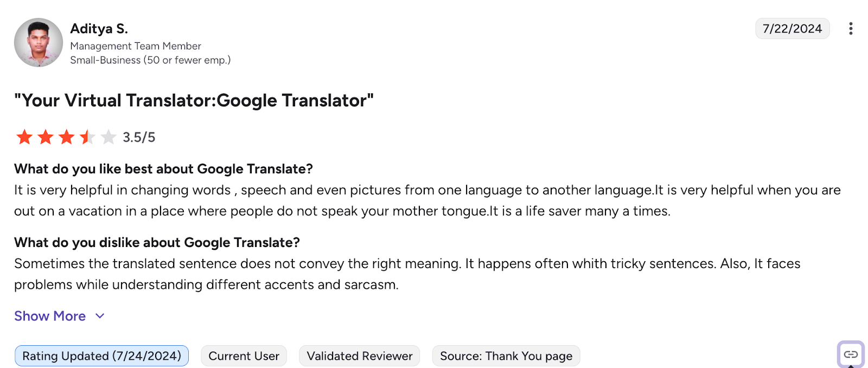The width and height of the screenshot is (868, 368).
Task: Select the first red star in the rating
Action: click(x=24, y=137)
